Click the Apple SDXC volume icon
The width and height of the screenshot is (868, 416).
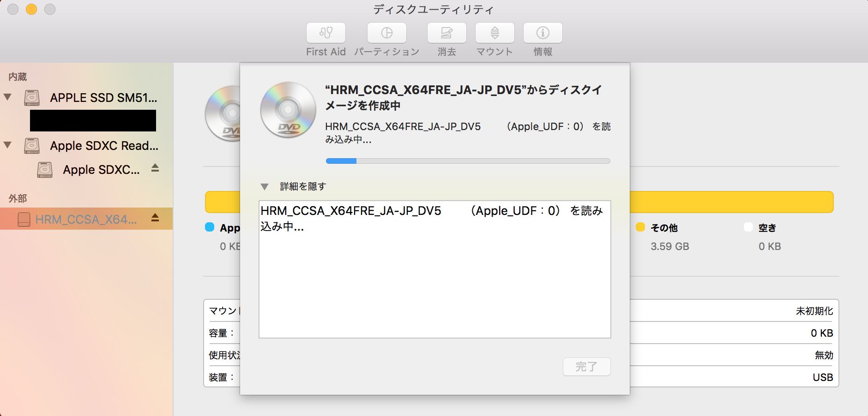(45, 170)
